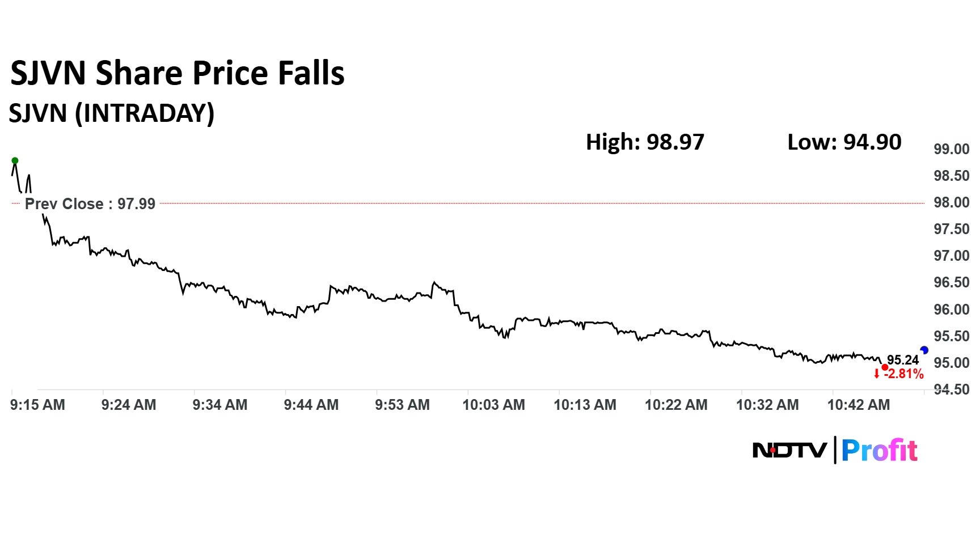The image size is (980, 551).
Task: Click the -2.81% change label
Action: coord(903,374)
